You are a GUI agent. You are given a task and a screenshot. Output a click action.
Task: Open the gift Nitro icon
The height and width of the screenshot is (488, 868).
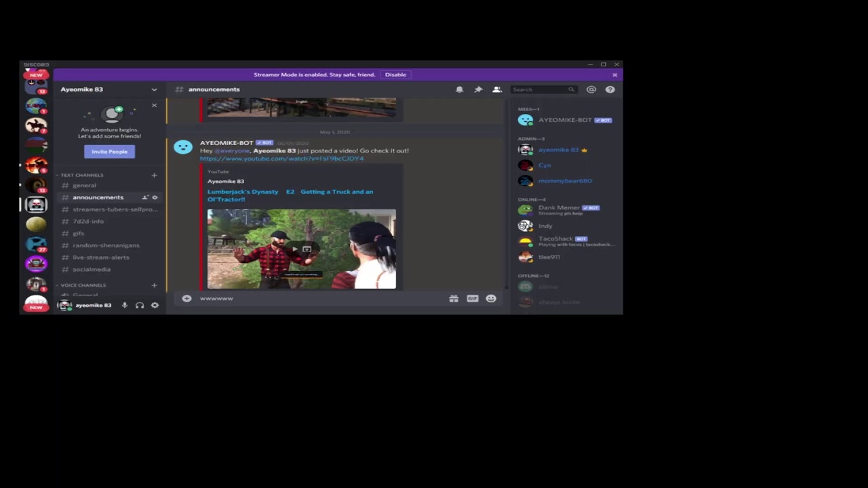[454, 298]
